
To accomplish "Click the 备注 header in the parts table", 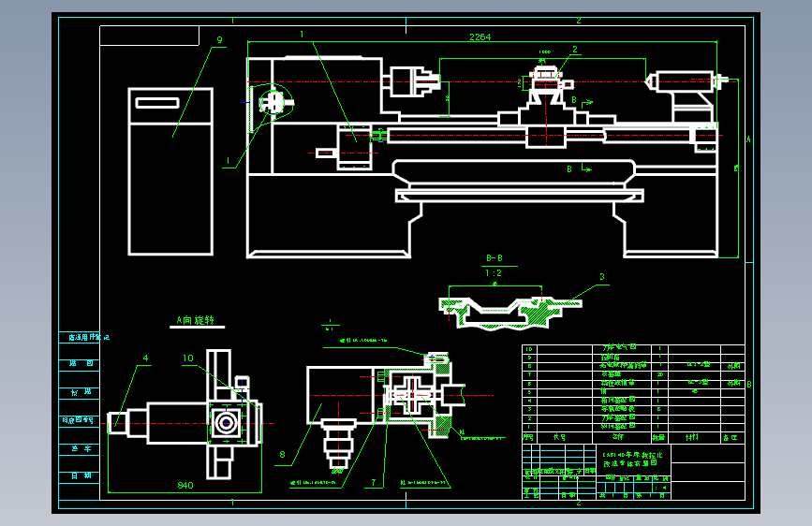I will (x=731, y=437).
